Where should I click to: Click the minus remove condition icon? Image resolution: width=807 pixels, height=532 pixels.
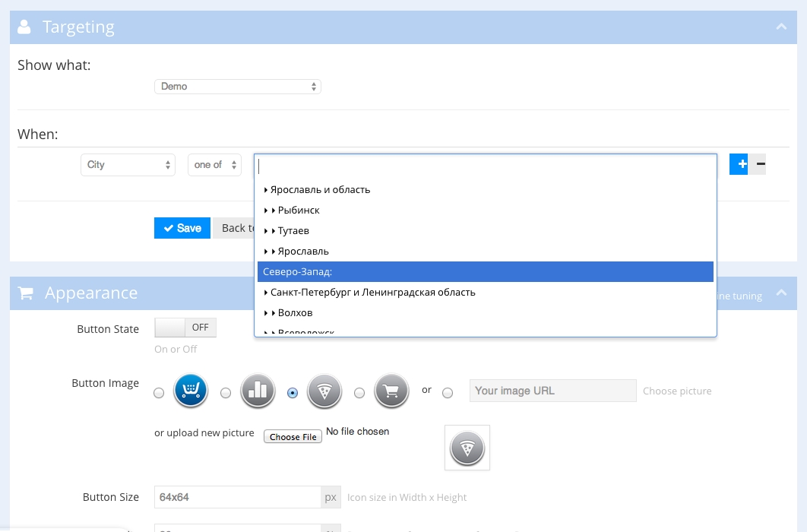click(760, 164)
